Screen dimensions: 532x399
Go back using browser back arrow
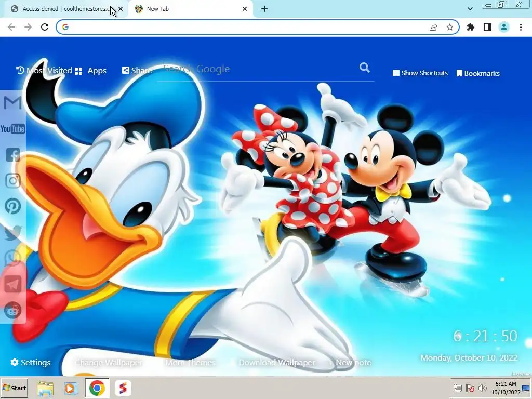pyautogui.click(x=11, y=27)
